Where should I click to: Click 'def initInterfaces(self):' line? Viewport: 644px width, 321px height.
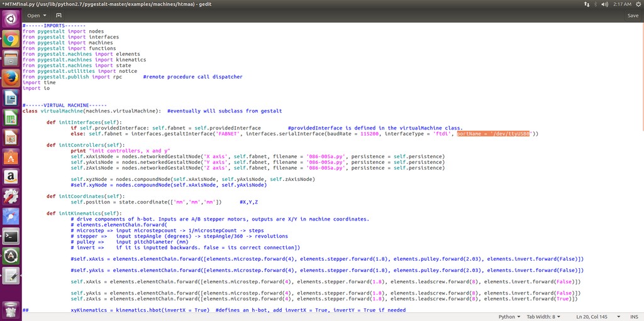(x=84, y=122)
